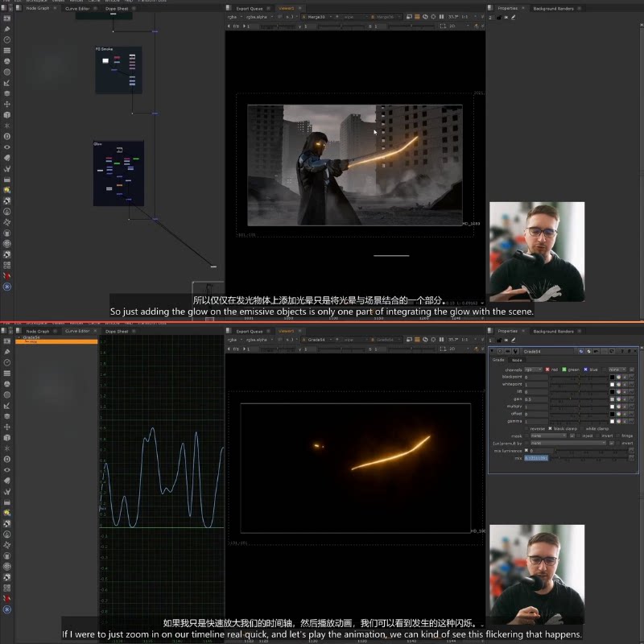Screen dimensions: 644x644
Task: Switch to Curve Editor tab in upper pane
Action: tap(77, 8)
